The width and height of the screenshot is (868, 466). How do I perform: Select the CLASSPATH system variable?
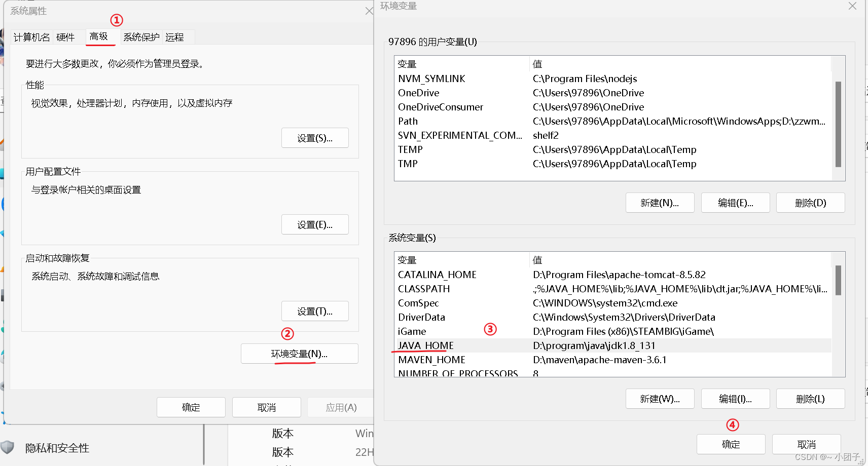613,289
